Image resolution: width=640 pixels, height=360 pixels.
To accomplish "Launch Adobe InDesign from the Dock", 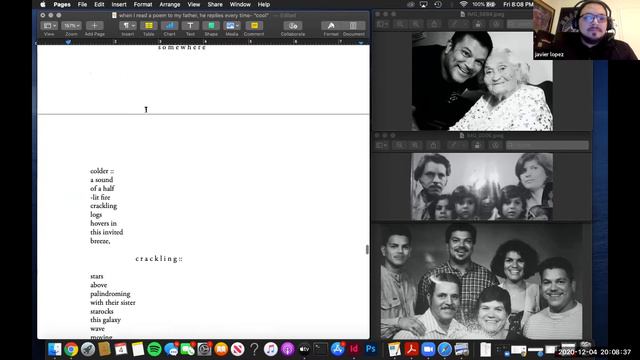I will pyautogui.click(x=354, y=349).
